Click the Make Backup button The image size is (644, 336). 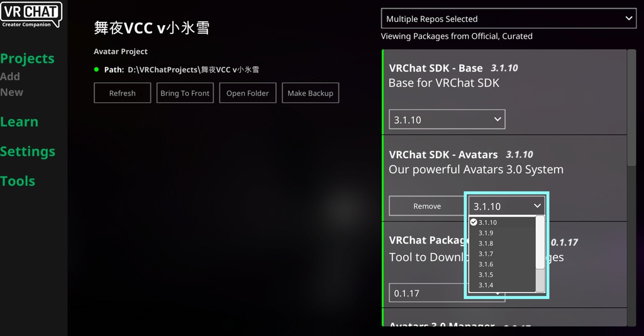[311, 93]
